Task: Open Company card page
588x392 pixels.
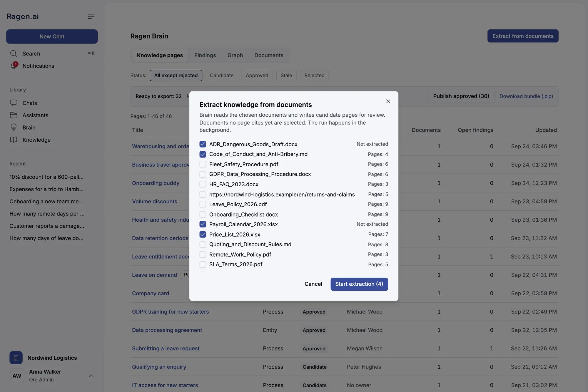Action: pyautogui.click(x=150, y=293)
